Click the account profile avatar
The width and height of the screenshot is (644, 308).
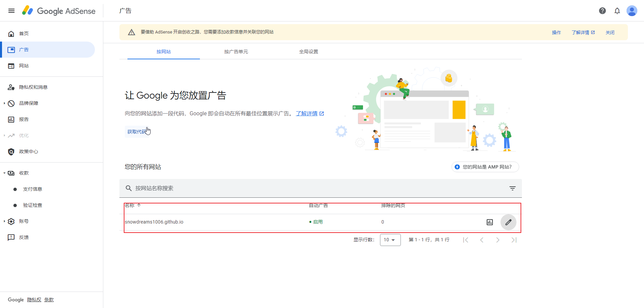(632, 11)
